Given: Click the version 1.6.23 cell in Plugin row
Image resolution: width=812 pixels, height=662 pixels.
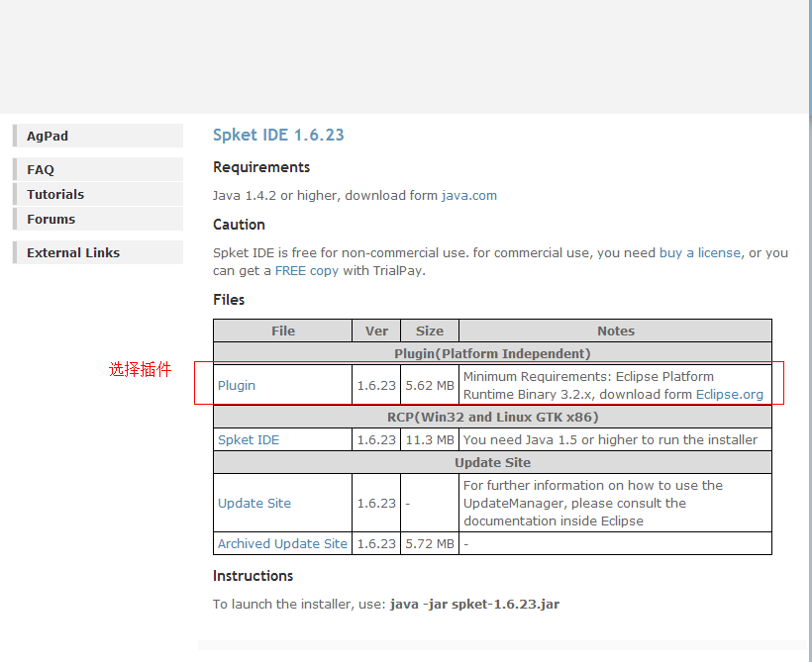Looking at the screenshot, I should tap(376, 386).
